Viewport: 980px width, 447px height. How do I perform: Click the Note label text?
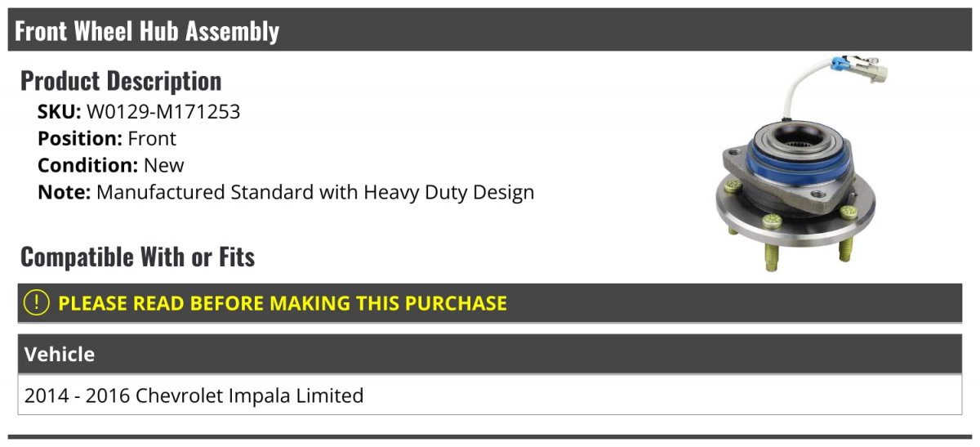(x=65, y=193)
